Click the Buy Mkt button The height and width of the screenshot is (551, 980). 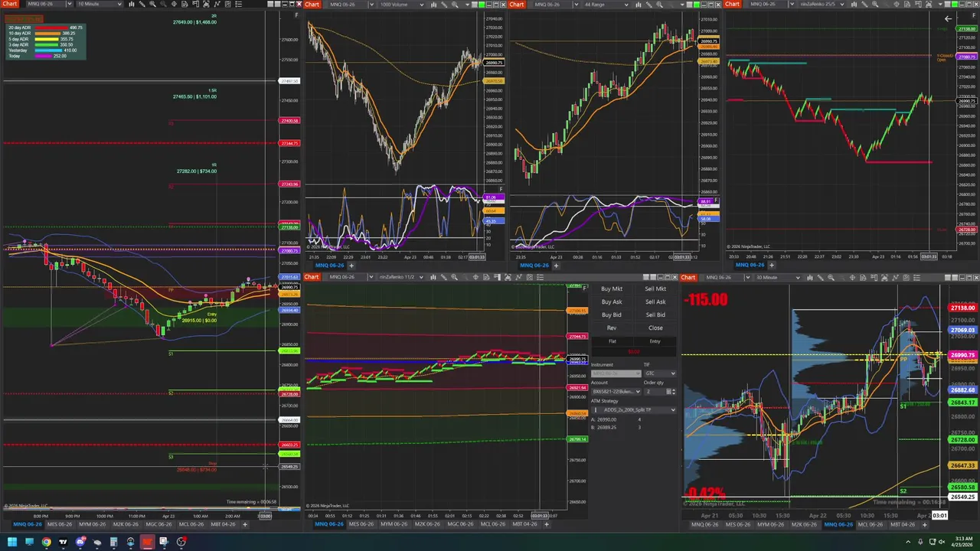pyautogui.click(x=612, y=289)
